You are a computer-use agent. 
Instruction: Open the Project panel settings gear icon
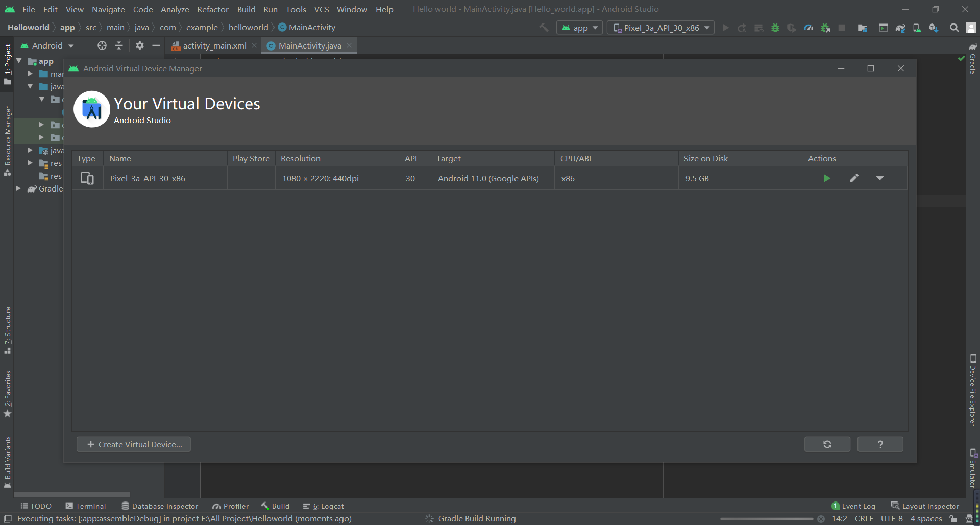click(x=139, y=45)
